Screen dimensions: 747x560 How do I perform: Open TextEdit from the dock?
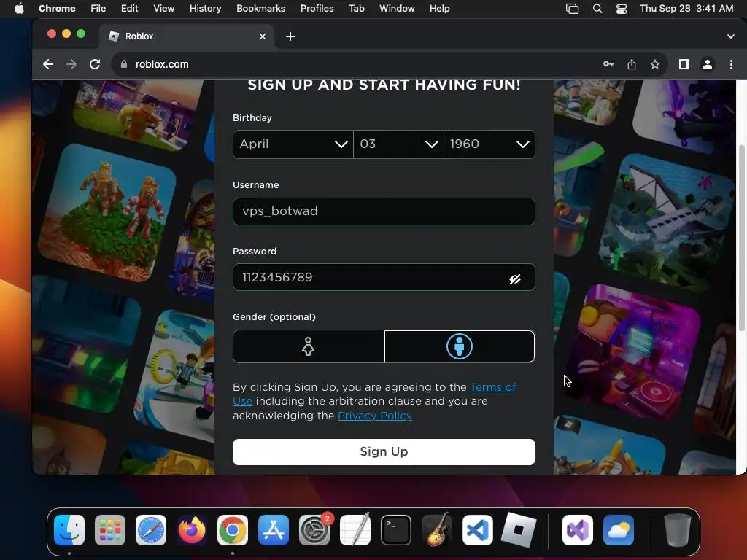click(x=355, y=530)
